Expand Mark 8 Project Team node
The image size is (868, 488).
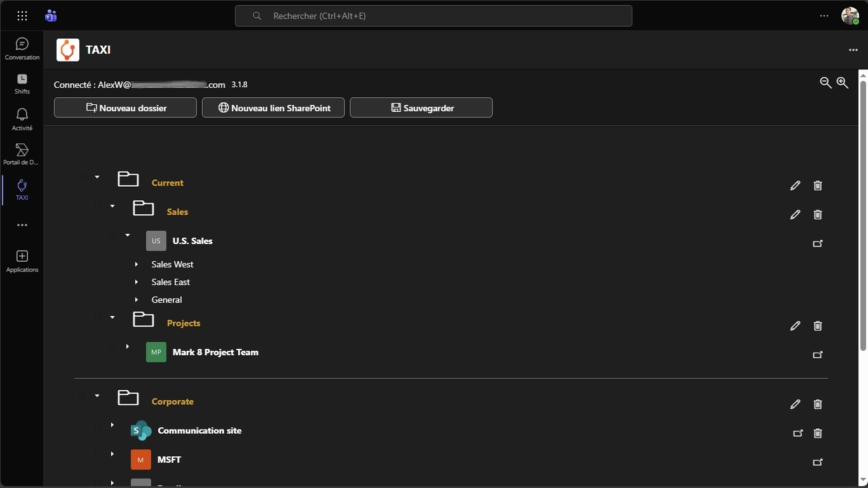(x=128, y=346)
